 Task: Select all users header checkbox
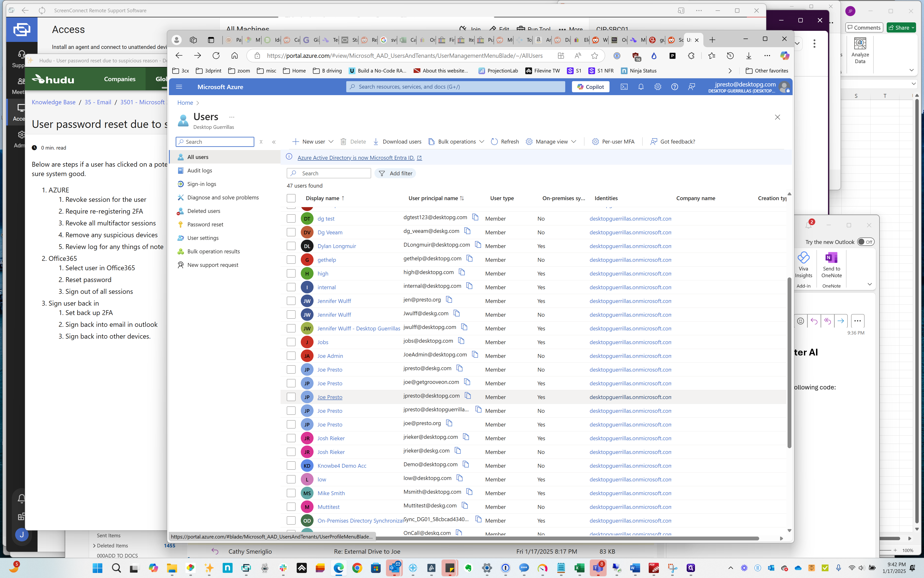click(291, 198)
